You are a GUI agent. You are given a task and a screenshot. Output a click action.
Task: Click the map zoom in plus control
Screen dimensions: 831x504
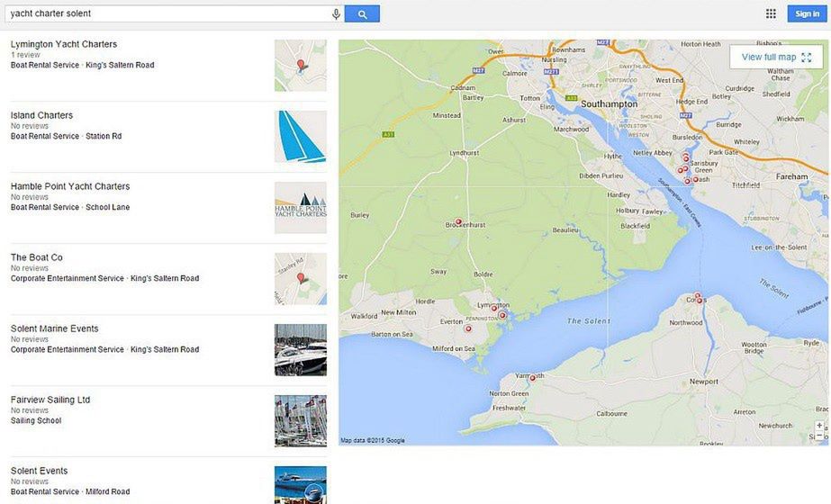click(819, 426)
